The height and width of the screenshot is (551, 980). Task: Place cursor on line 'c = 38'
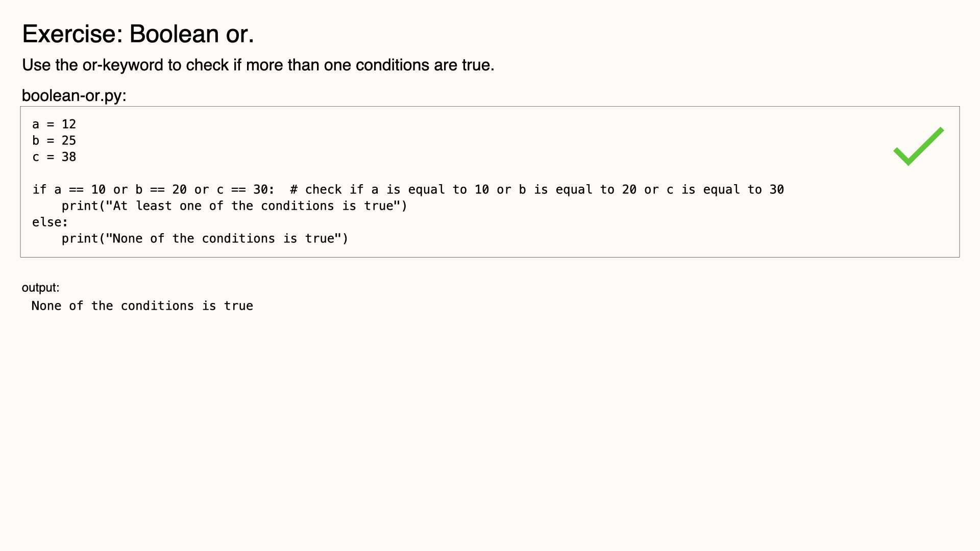click(x=54, y=157)
